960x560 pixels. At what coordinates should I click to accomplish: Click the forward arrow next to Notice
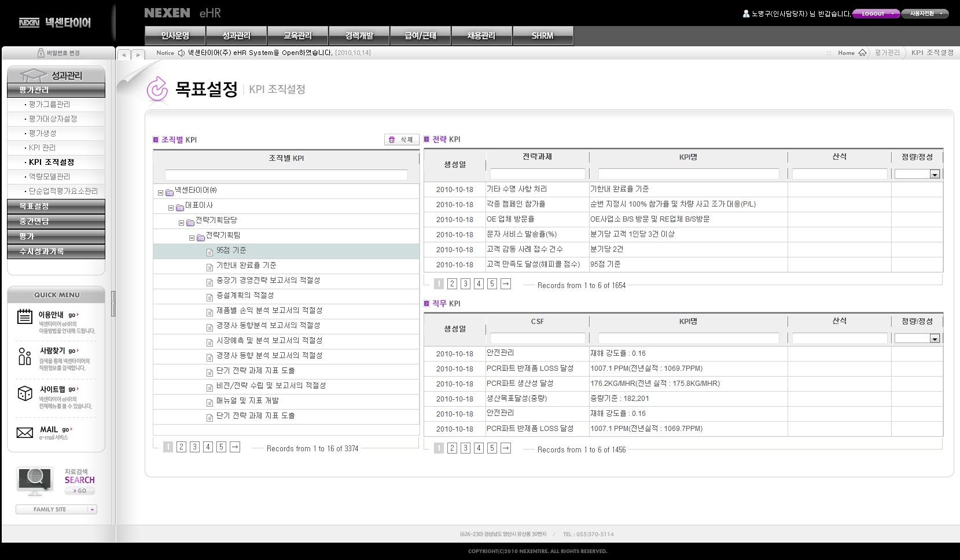point(138,55)
